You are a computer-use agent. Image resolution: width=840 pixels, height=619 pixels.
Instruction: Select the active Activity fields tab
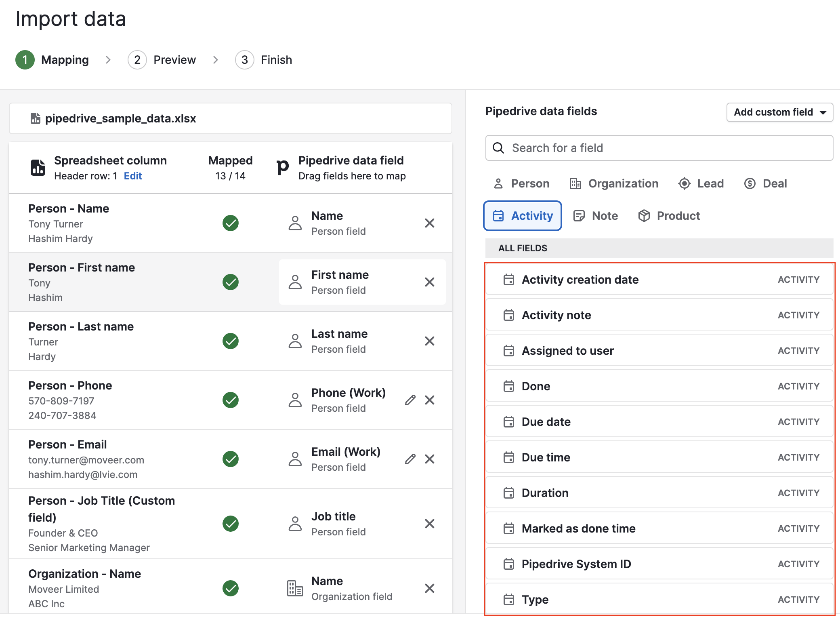[522, 215]
